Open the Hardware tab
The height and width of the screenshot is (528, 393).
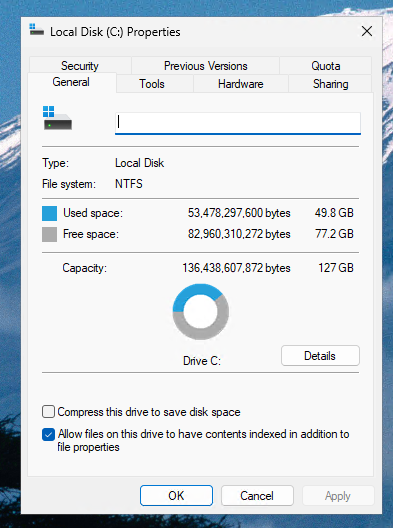click(240, 84)
